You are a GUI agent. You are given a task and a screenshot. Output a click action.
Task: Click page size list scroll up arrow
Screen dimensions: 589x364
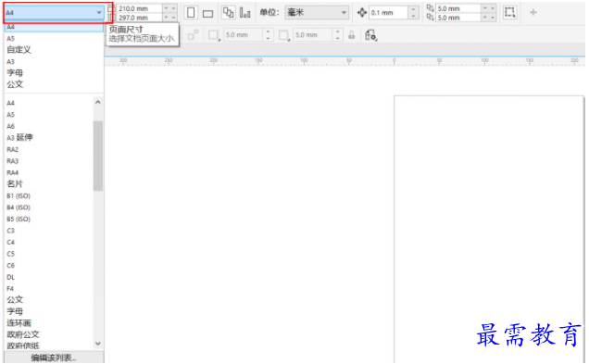click(98, 102)
